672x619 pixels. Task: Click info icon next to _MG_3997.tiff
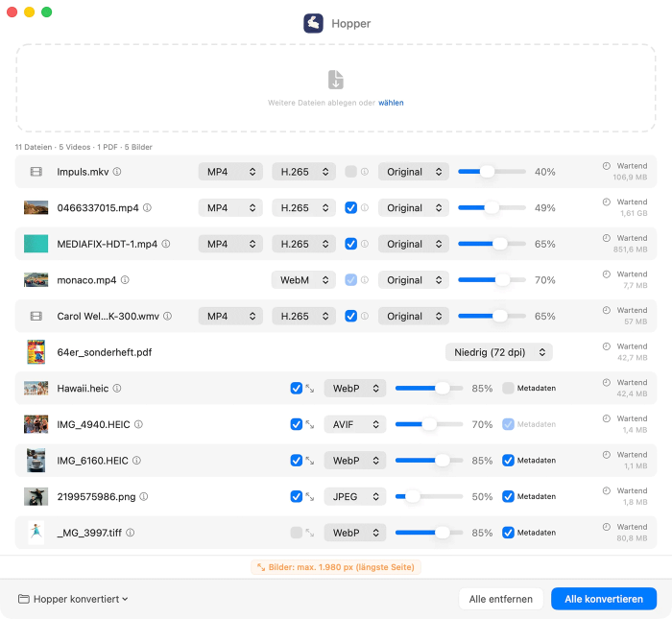[x=131, y=533]
